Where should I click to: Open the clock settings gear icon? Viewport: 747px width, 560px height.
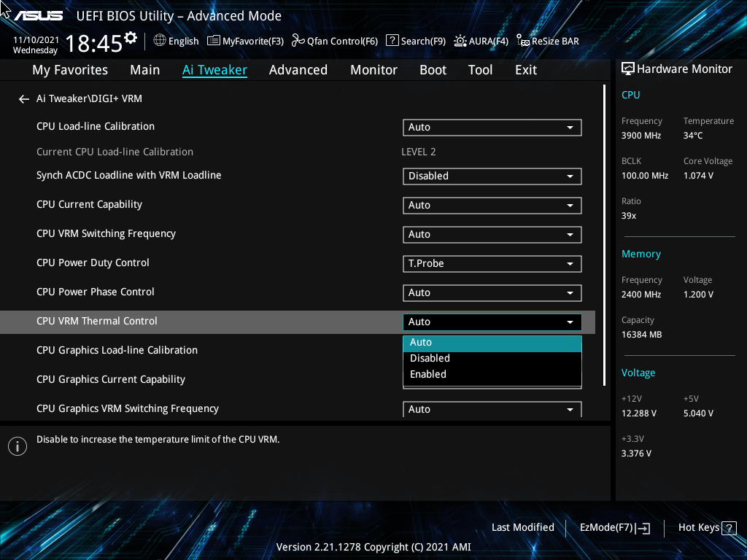(131, 38)
